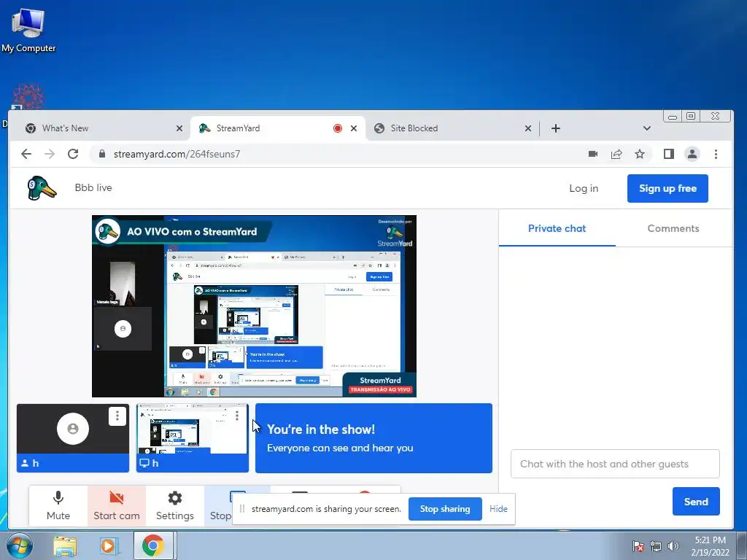
Task: Close the What's New tab
Action: tap(179, 128)
